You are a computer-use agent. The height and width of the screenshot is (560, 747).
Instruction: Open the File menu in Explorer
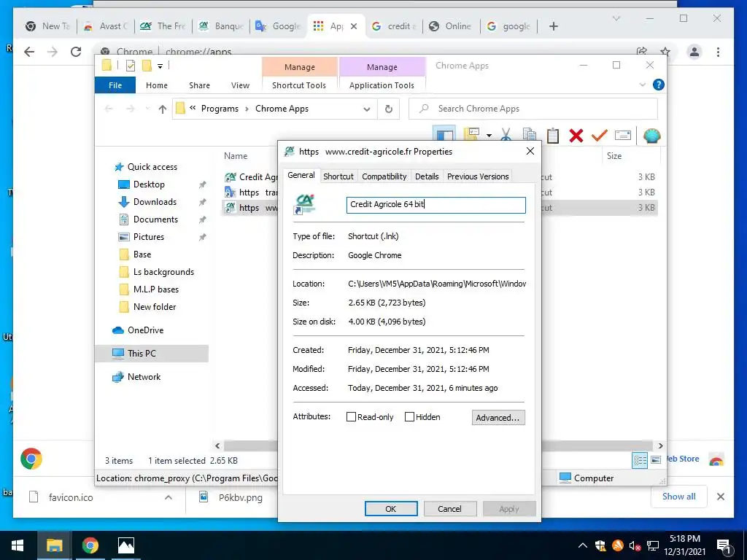click(115, 85)
